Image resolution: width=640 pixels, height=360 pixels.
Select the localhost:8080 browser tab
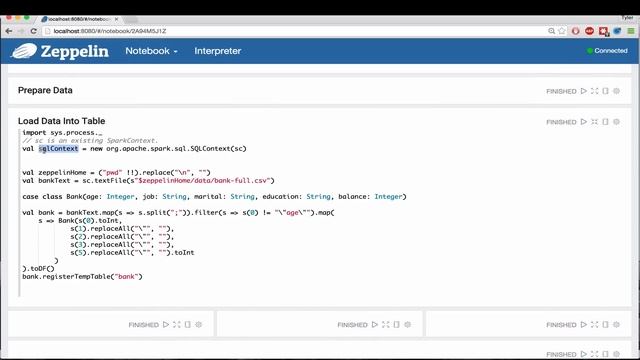[x=78, y=19]
